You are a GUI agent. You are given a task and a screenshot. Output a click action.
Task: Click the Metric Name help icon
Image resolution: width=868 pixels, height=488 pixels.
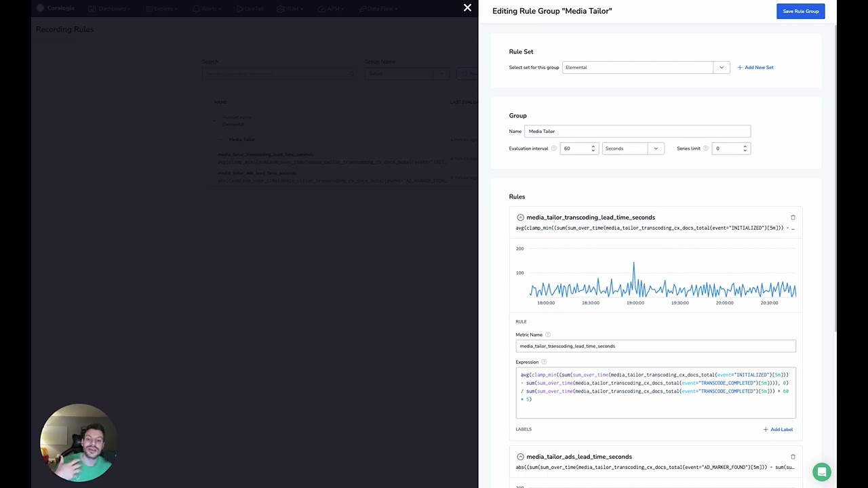coord(548,335)
